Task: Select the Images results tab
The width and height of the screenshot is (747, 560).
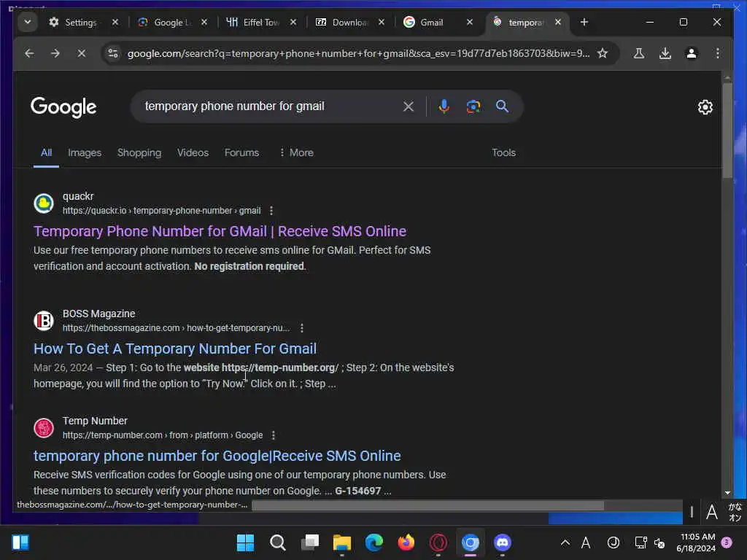Action: 85,152
